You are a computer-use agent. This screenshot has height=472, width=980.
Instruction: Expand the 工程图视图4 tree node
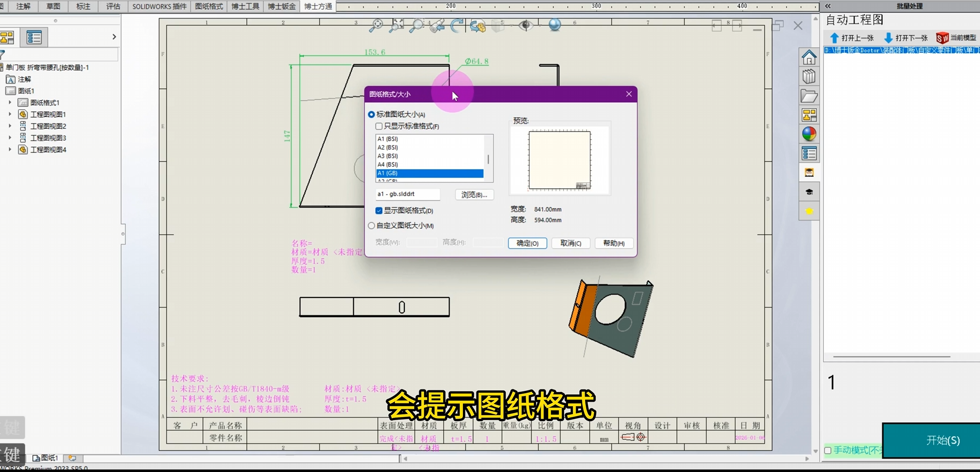tap(10, 149)
